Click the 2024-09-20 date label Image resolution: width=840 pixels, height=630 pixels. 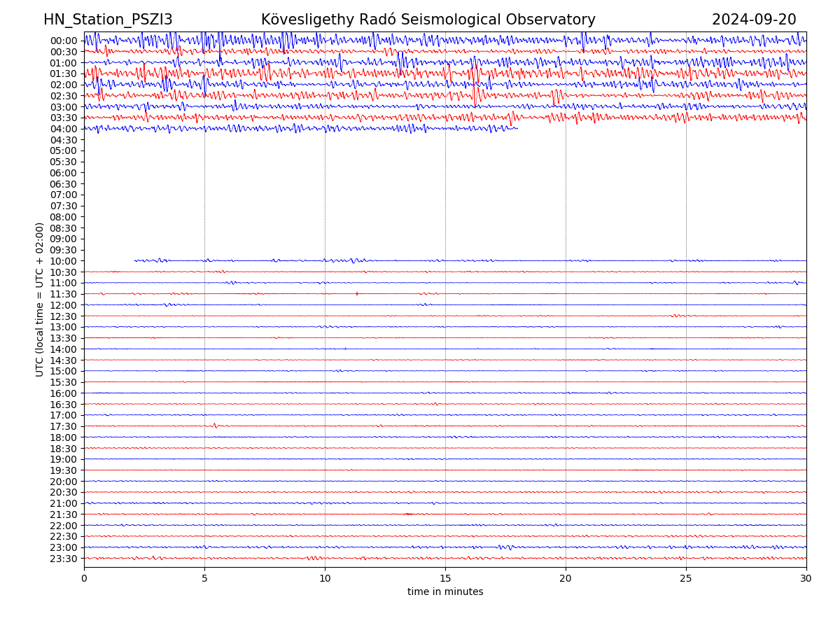coord(753,20)
